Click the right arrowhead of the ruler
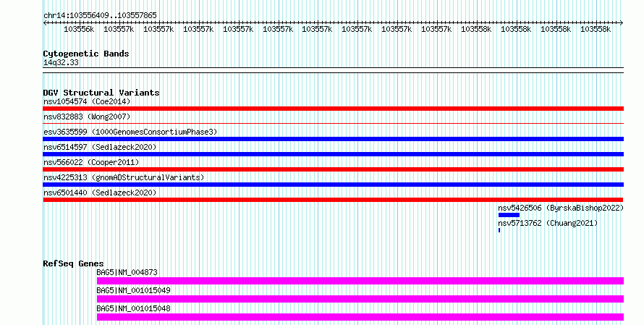Viewport: 644px width, 325px height. point(621,23)
